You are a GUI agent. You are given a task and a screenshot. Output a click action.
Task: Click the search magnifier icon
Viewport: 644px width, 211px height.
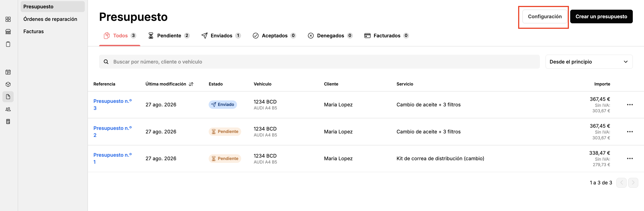coord(106,62)
